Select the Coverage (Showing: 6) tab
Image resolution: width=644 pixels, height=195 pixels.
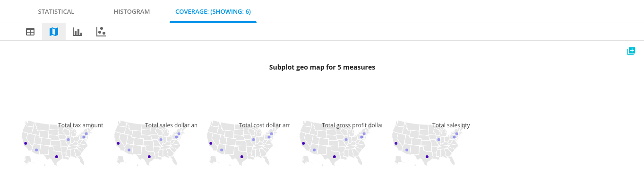[213, 11]
